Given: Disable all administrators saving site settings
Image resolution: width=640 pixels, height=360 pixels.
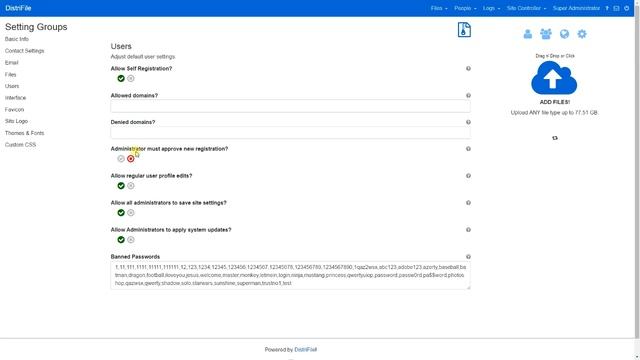Looking at the screenshot, I should pyautogui.click(x=131, y=213).
